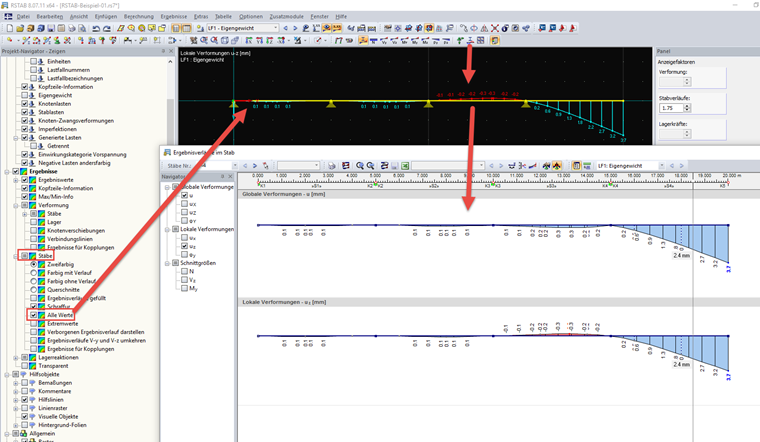760x442 pixels.
Task: Select Hilfslinien tree entry
Action: pos(51,400)
